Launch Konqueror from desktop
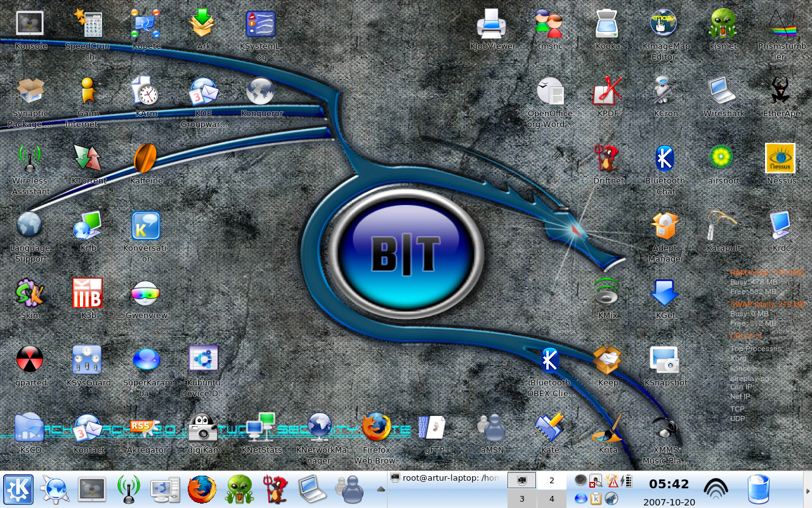812x508 pixels. tap(260, 91)
